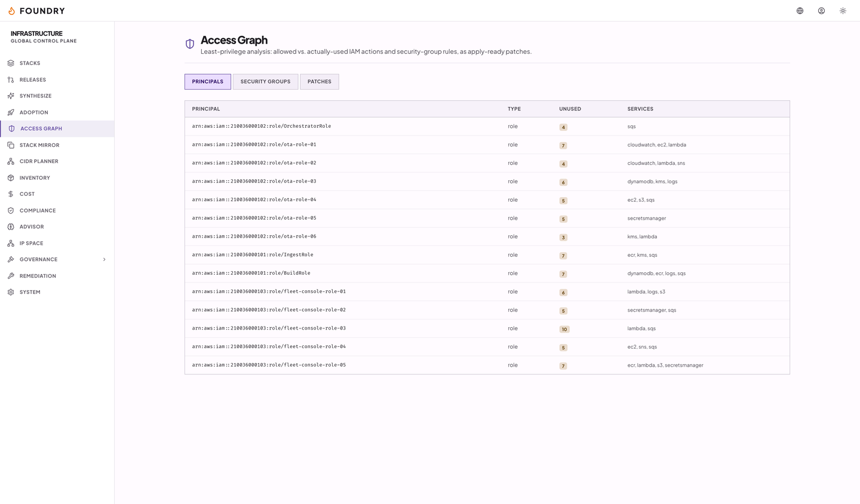Switch to the Security Groups tab
Image resolution: width=860 pixels, height=504 pixels.
tap(265, 82)
